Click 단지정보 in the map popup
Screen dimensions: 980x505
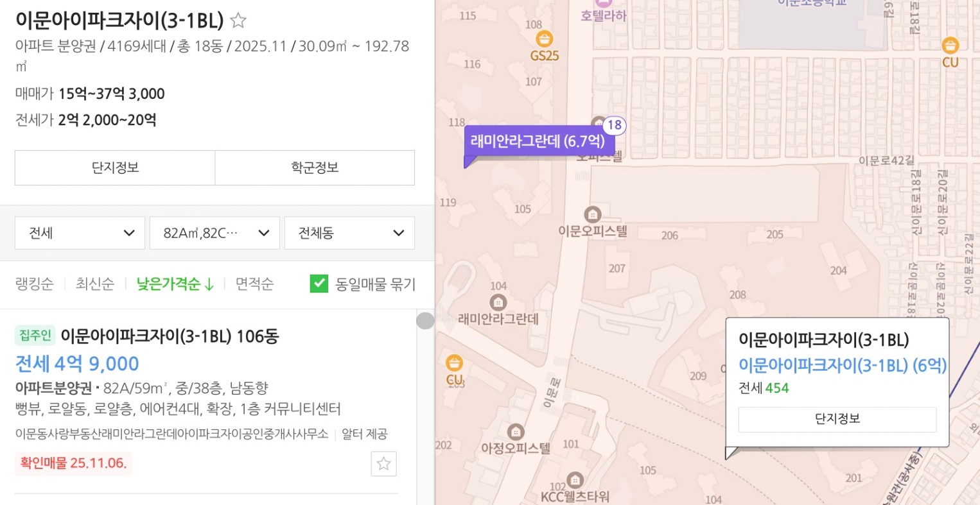(x=837, y=419)
